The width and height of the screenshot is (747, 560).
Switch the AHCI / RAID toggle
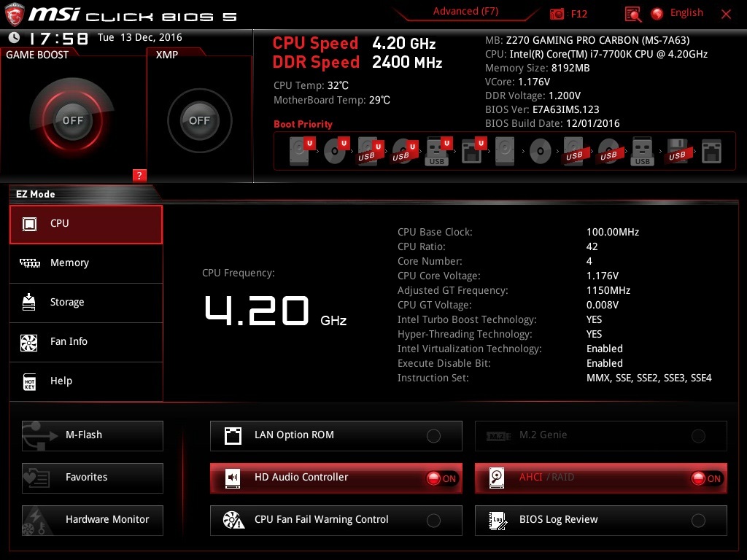(706, 478)
